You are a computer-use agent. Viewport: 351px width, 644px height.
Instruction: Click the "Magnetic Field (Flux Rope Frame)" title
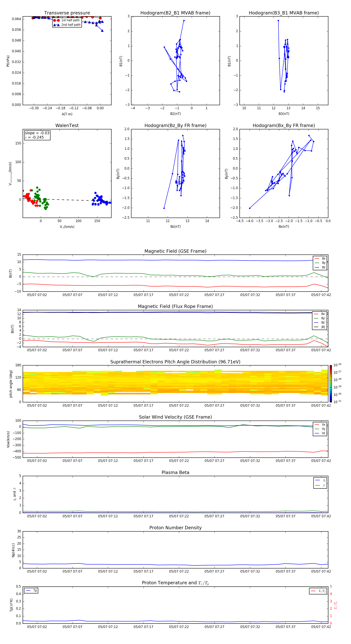click(175, 307)
